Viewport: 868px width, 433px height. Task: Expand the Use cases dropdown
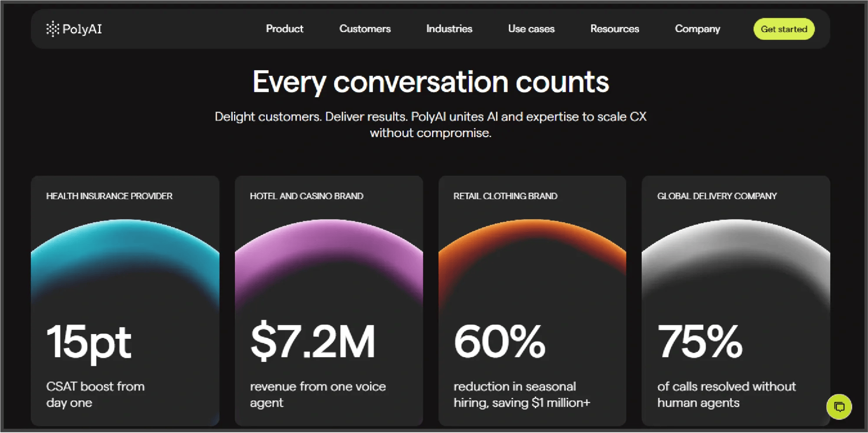pos(531,29)
